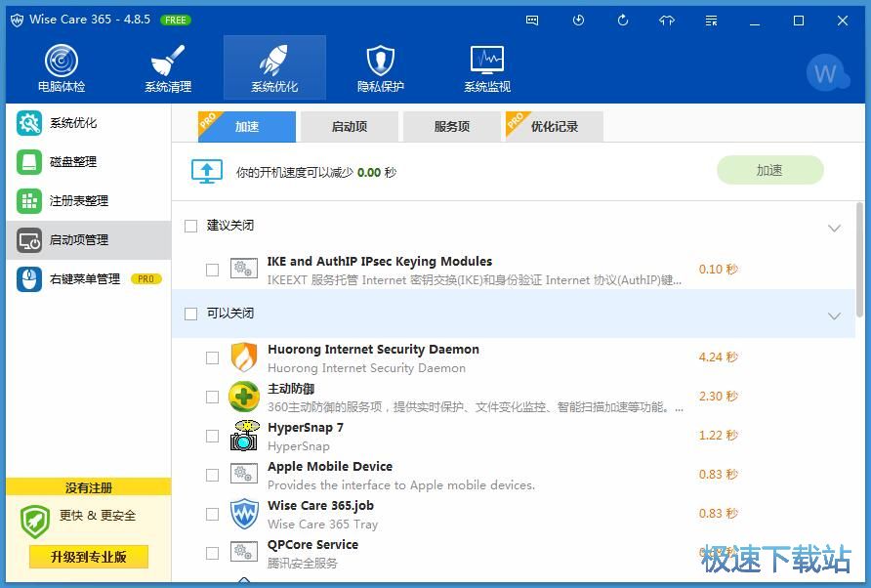Switch to the 启动项 tab
This screenshot has height=588, width=871.
350,126
